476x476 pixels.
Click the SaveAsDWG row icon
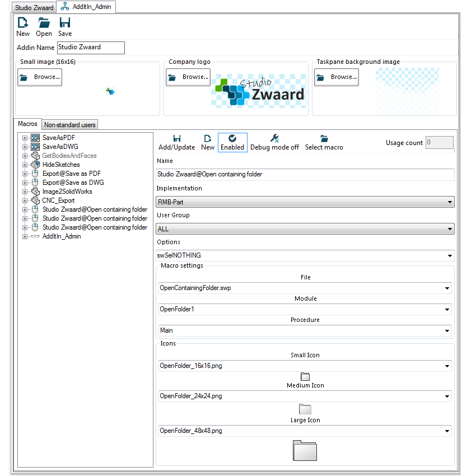tap(35, 147)
